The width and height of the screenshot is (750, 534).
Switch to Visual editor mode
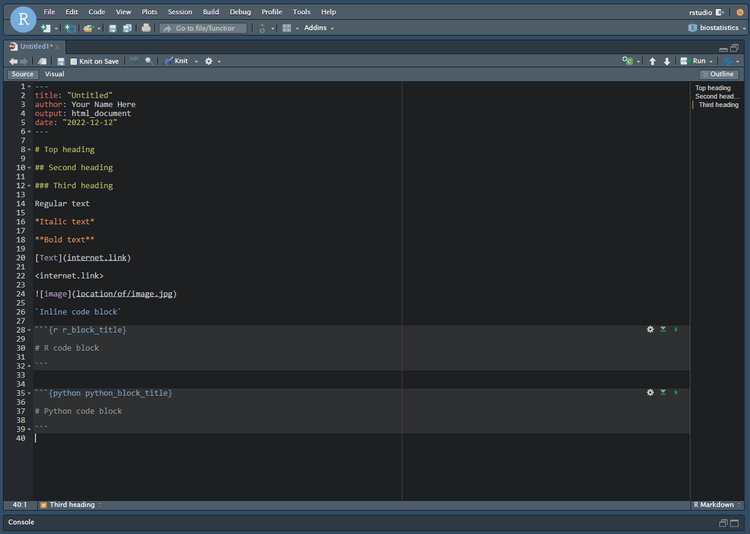click(55, 74)
